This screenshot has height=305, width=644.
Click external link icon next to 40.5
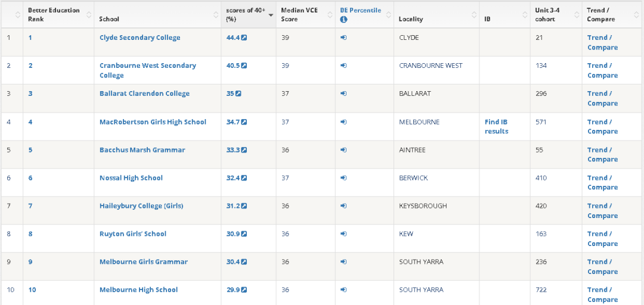pos(244,66)
